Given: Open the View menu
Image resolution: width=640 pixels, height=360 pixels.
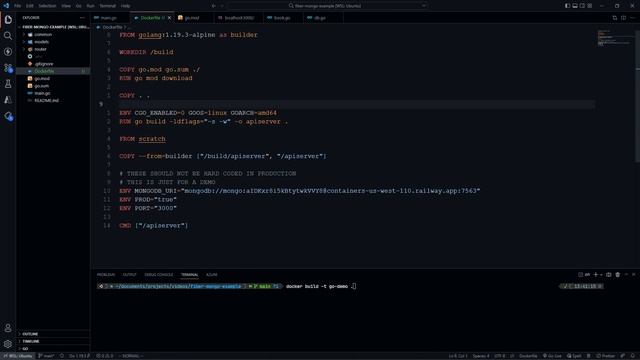Looking at the screenshot, I should click(x=66, y=6).
